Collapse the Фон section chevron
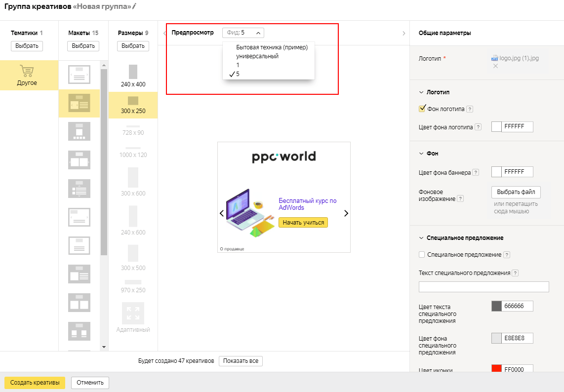This screenshot has height=392, width=564. [x=421, y=154]
